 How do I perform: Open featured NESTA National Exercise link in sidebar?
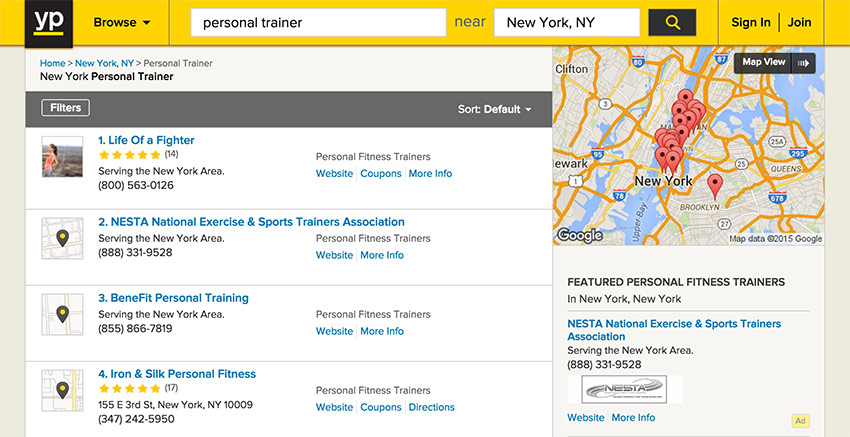pyautogui.click(x=674, y=330)
